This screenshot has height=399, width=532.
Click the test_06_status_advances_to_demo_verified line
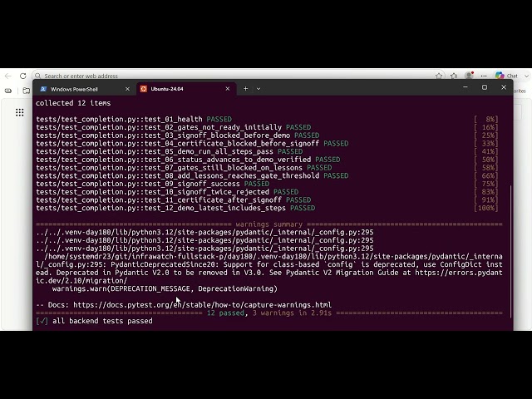[188, 160]
